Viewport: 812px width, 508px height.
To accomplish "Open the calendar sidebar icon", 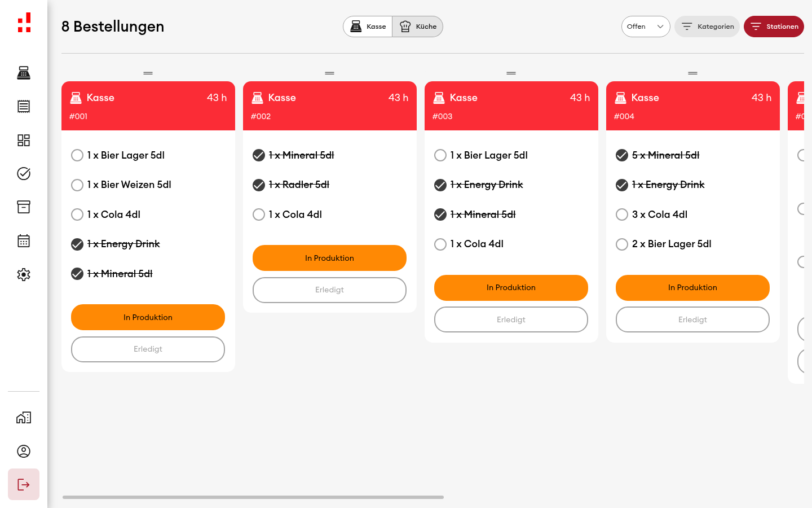I will pos(24,241).
